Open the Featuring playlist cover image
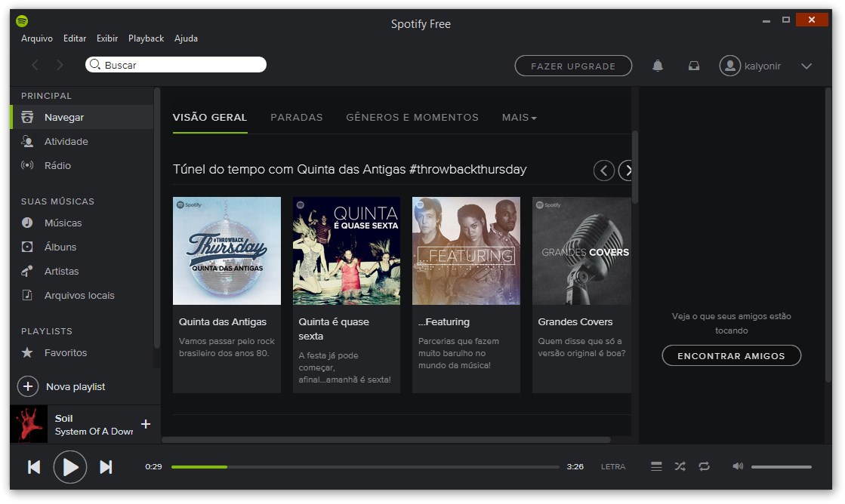 (x=466, y=251)
